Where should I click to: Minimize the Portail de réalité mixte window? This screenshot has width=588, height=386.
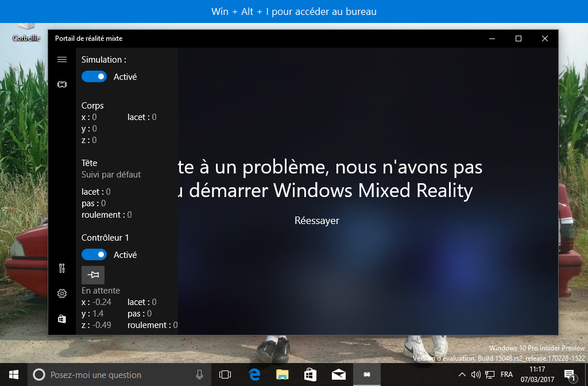pyautogui.click(x=492, y=38)
